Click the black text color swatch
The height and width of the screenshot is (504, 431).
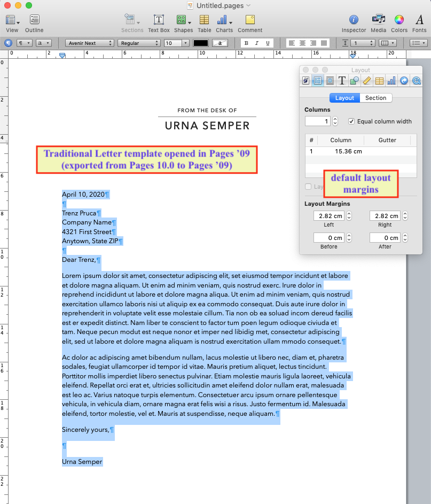coord(201,43)
